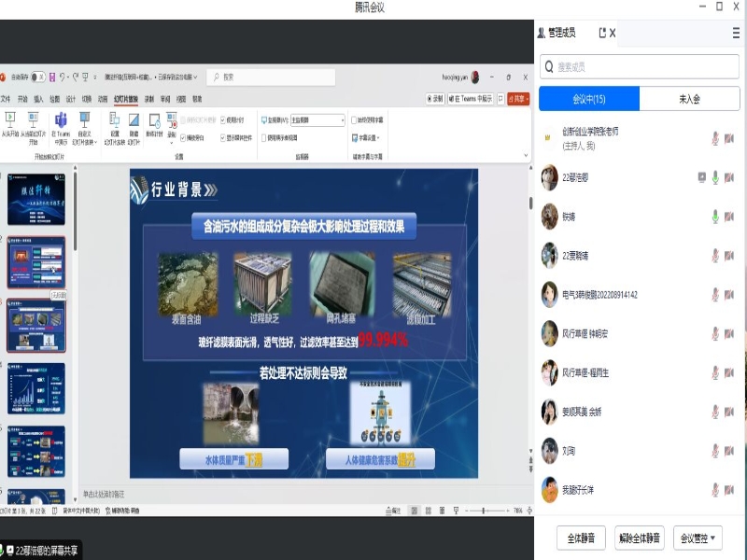The height and width of the screenshot is (560, 747).
Task: Click the 隐藏幻灯片 icon in ribbon
Action: pyautogui.click(x=134, y=120)
